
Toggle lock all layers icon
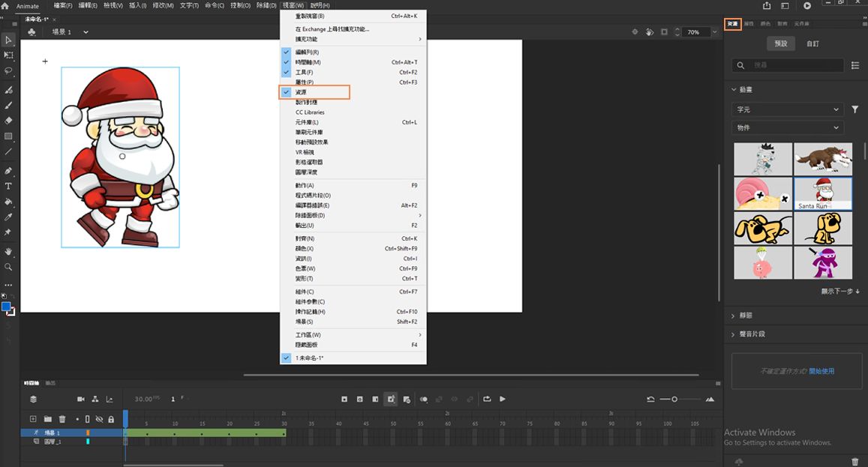point(111,420)
